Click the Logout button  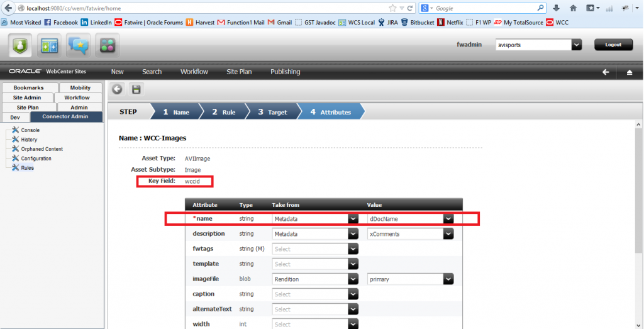[x=613, y=45]
